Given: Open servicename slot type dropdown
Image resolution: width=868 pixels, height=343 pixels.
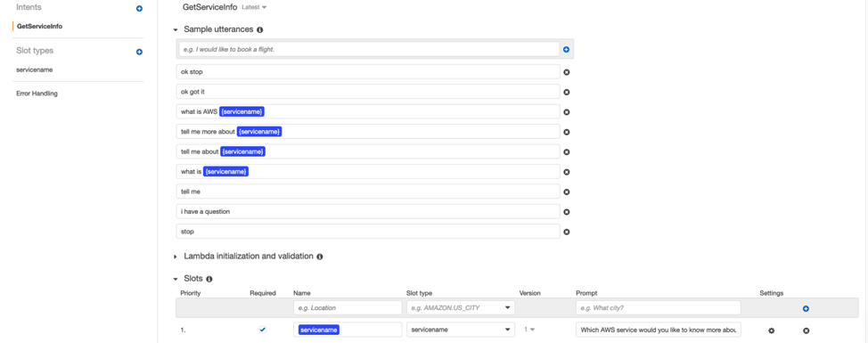Looking at the screenshot, I should coord(460,330).
